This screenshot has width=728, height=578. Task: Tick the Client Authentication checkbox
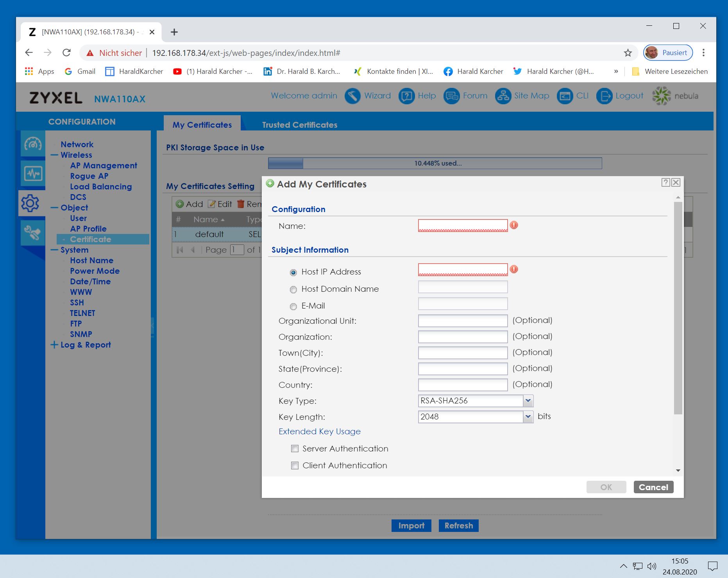point(295,466)
